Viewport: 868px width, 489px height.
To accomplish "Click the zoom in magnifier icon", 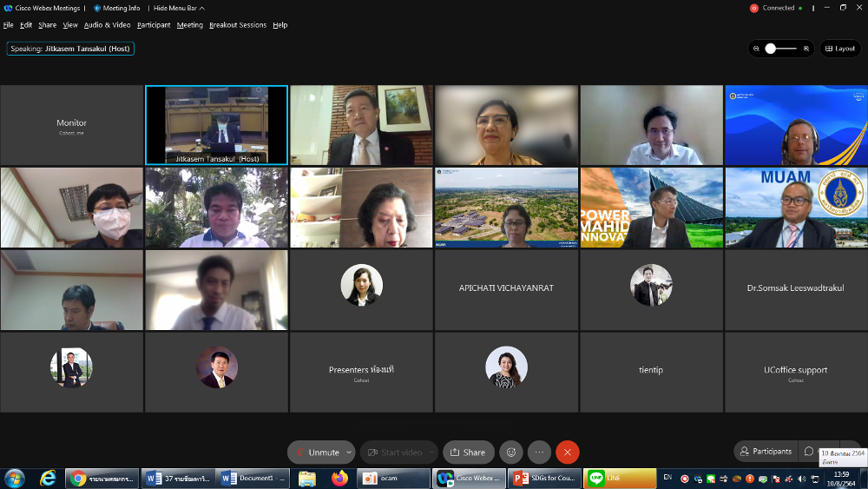I will click(x=806, y=49).
